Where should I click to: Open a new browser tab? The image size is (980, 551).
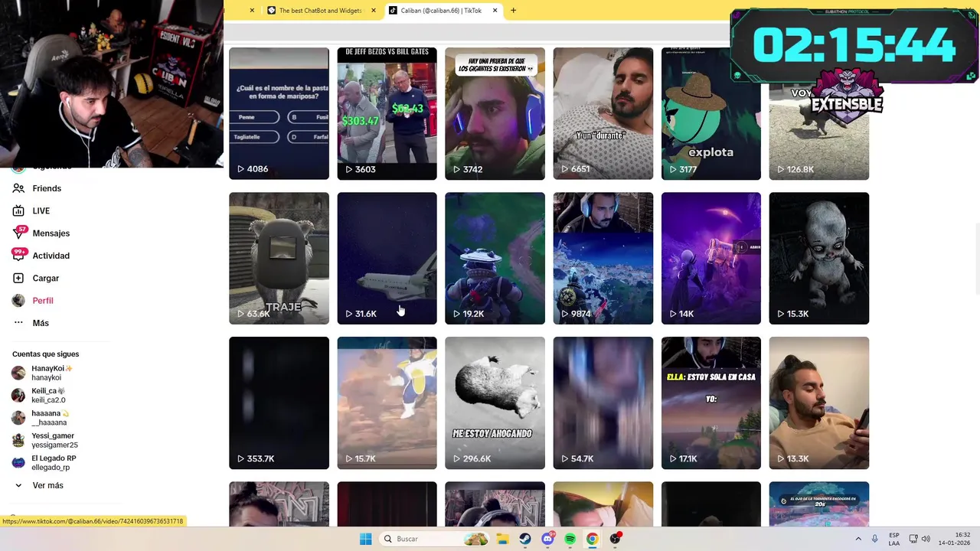[x=513, y=11]
